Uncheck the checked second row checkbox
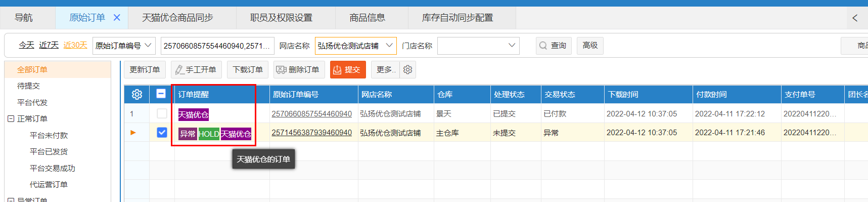Viewport: 868px width, 202px height. [162, 132]
